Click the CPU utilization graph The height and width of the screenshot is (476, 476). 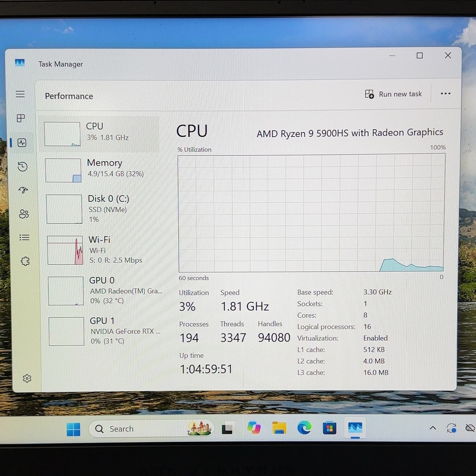coord(311,213)
